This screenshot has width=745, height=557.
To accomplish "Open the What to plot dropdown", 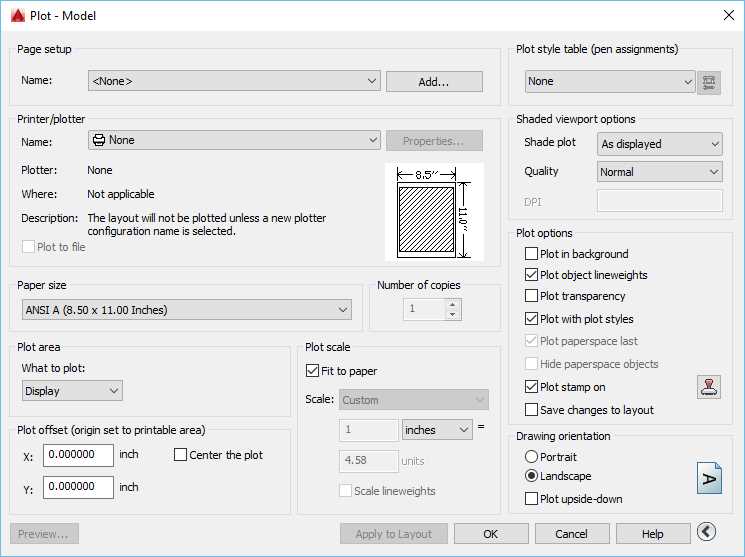I will (x=72, y=391).
